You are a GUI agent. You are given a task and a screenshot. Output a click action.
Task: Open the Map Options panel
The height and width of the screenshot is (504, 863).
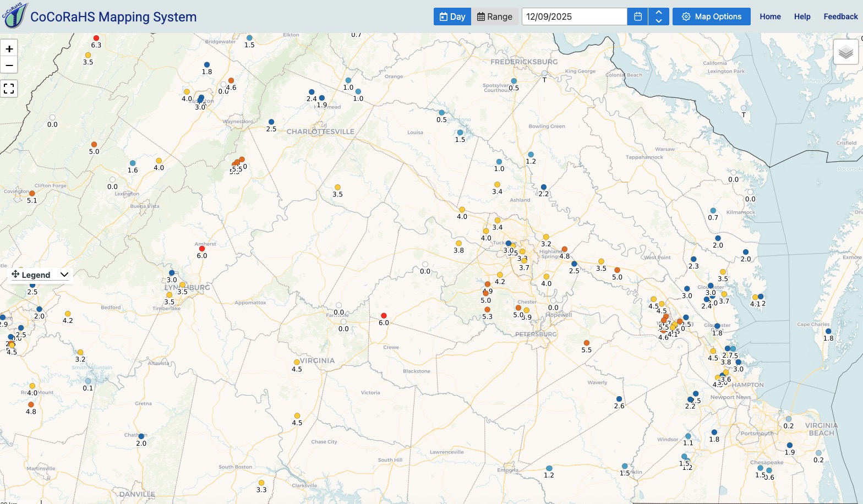tap(711, 17)
